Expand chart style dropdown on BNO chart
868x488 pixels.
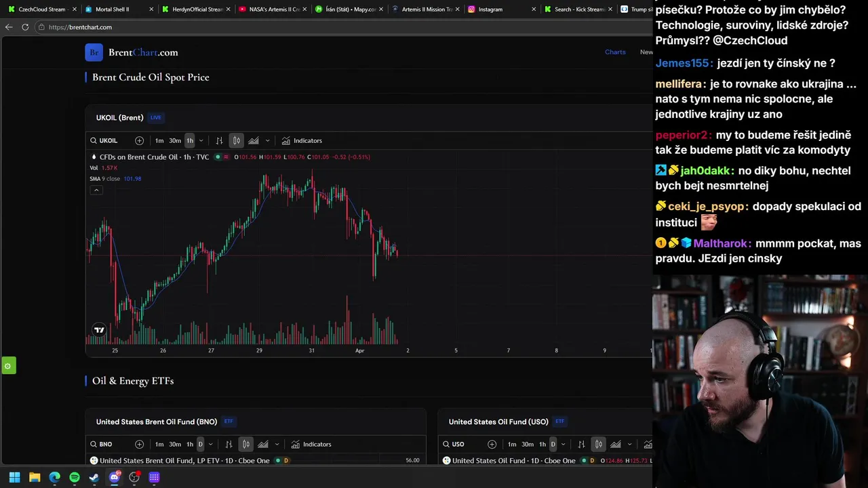point(277,444)
